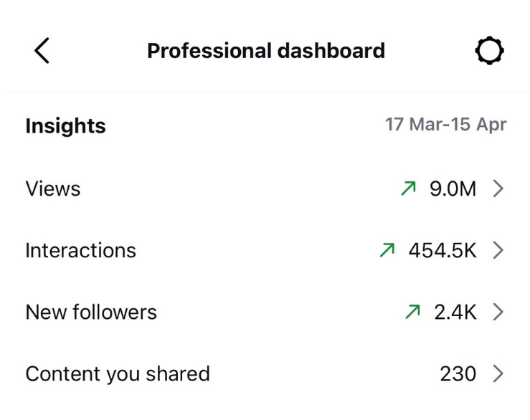Click the Insights section heading
Image resolution: width=530 pixels, height=420 pixels.
point(65,125)
